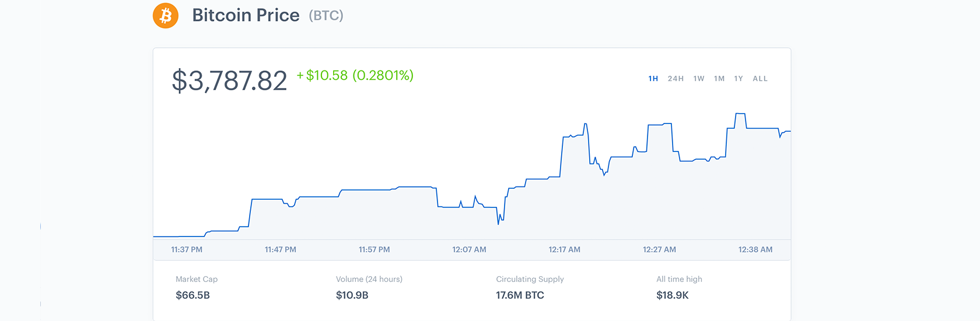Switch chart to 24H range
This screenshot has height=321, width=980.
coord(675,79)
